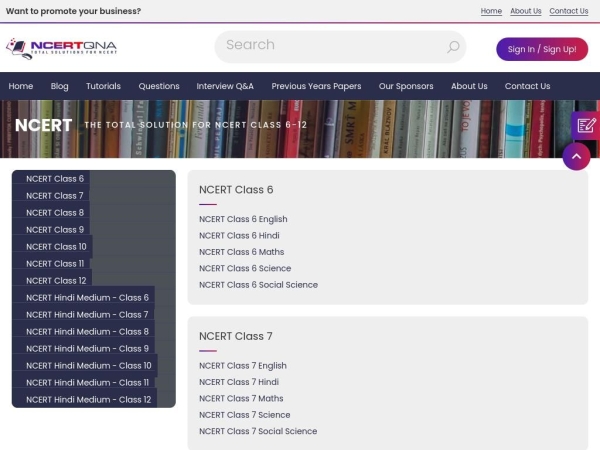The width and height of the screenshot is (600, 450).
Task: Select NCERT Class 7 in sidebar
Action: pos(55,196)
